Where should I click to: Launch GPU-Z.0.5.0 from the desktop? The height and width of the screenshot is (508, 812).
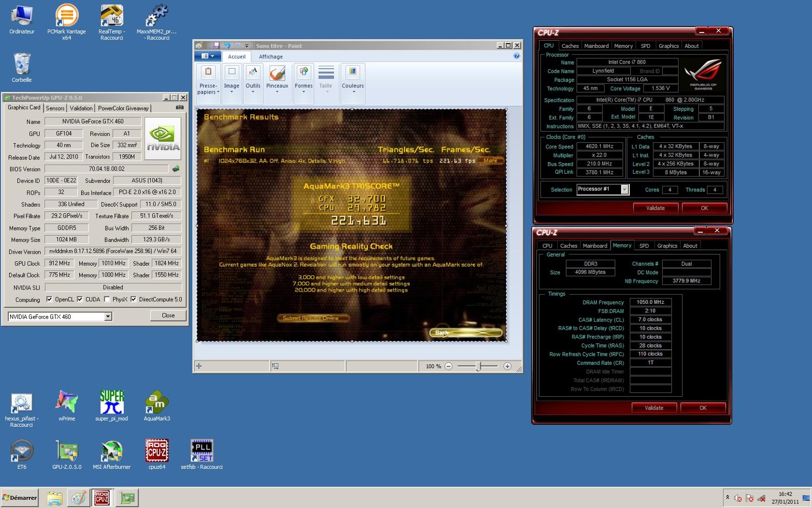[66, 454]
